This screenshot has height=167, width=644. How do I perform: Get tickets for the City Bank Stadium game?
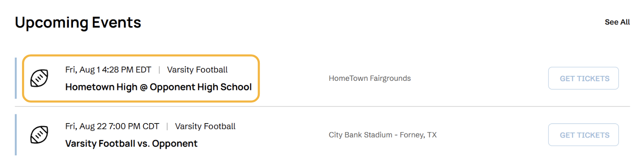pos(583,135)
